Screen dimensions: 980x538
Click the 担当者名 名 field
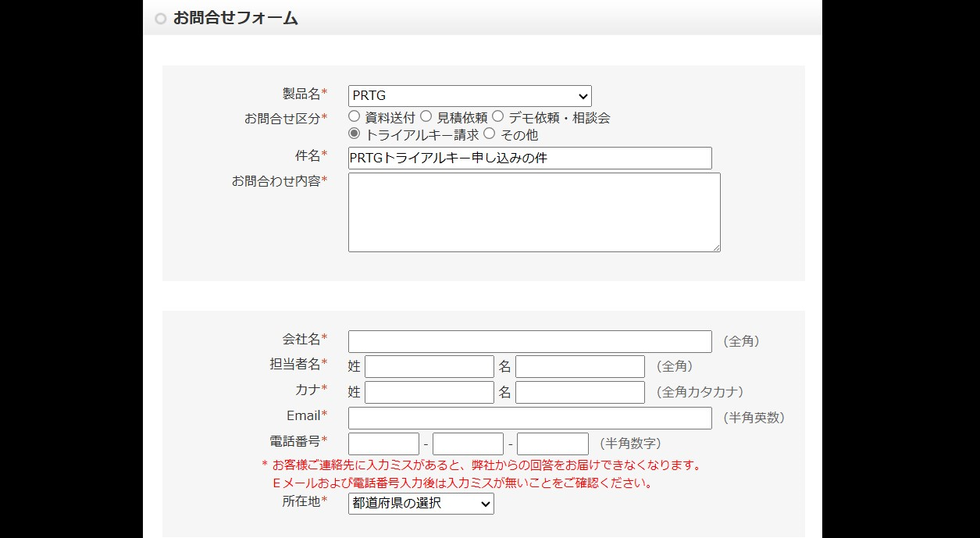(x=580, y=366)
